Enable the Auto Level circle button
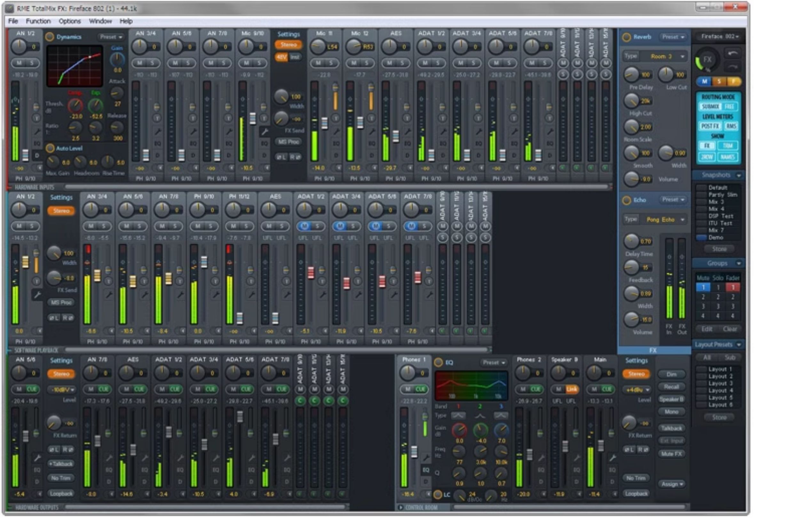 tap(50, 148)
